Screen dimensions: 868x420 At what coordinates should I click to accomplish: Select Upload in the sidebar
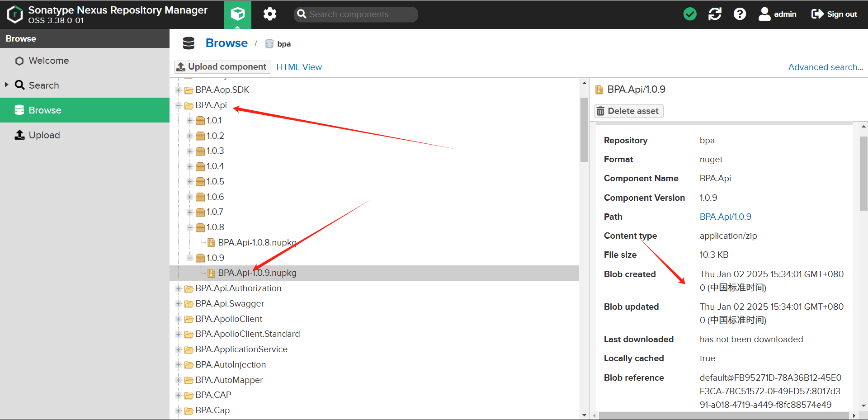pos(85,135)
